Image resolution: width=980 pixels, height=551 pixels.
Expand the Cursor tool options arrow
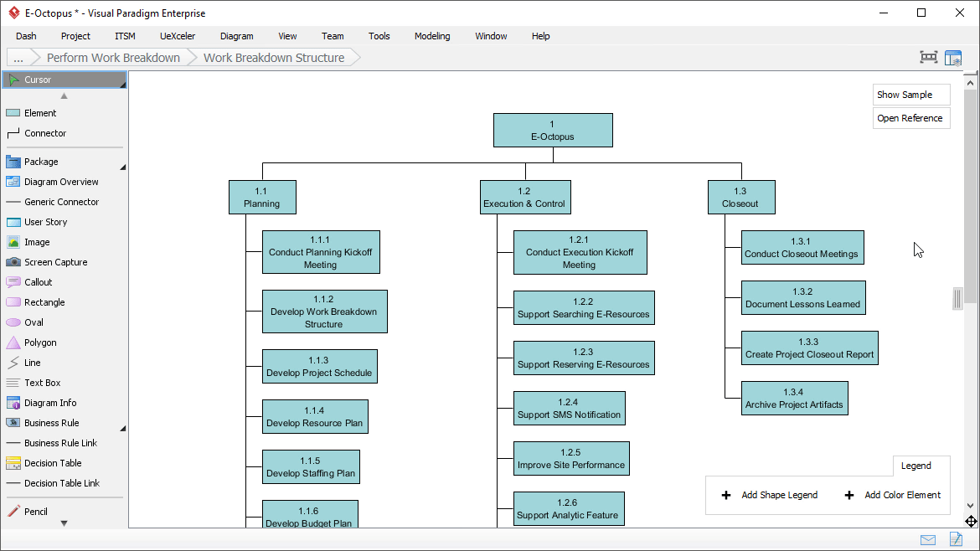123,85
